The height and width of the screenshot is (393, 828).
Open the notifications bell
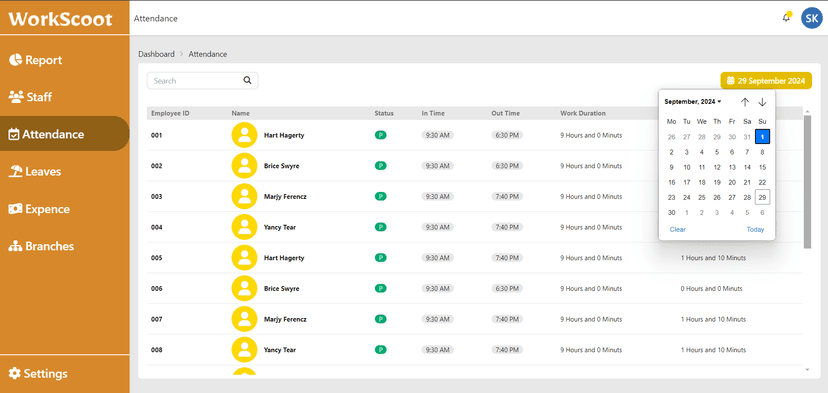point(787,17)
